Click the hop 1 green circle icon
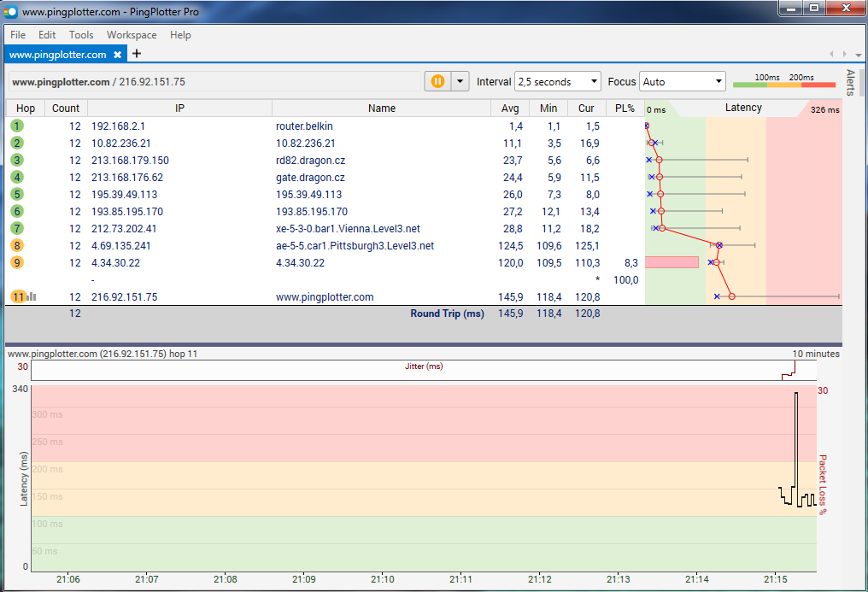The image size is (868, 592). [x=17, y=126]
